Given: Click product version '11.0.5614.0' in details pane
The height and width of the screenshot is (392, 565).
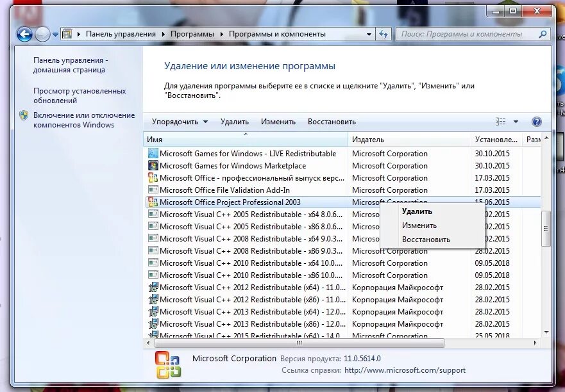Looking at the screenshot, I should pos(362,359).
